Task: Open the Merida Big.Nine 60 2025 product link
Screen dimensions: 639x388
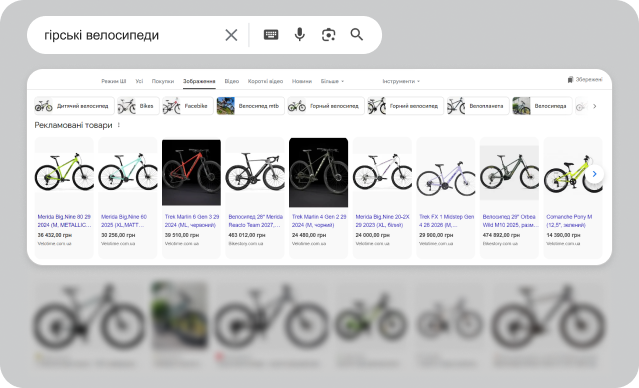Action: (x=124, y=220)
